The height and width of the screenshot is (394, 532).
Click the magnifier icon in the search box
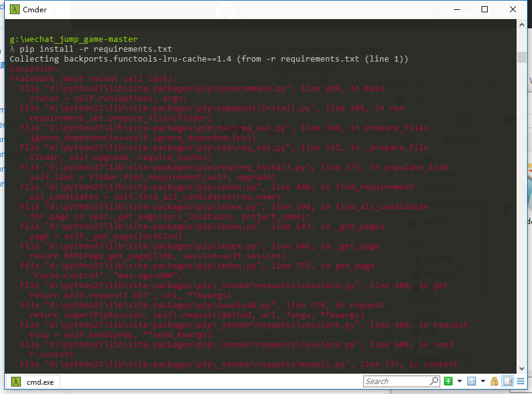[x=435, y=380]
